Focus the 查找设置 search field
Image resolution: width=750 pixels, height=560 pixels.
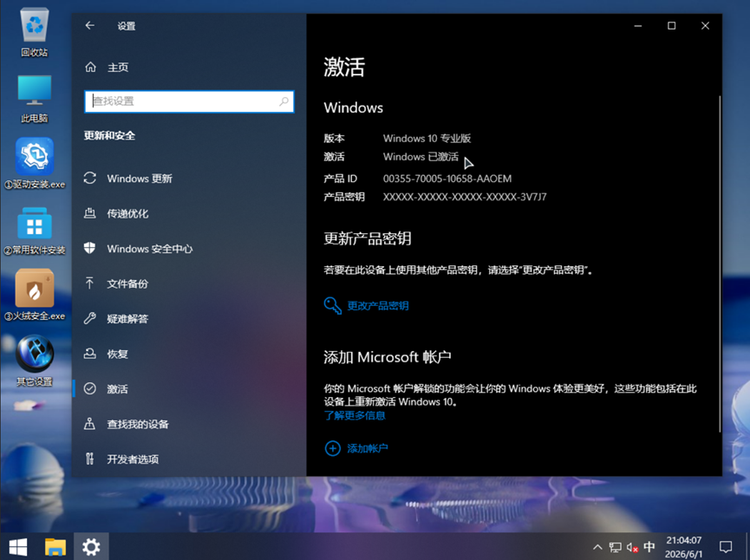coord(189,101)
